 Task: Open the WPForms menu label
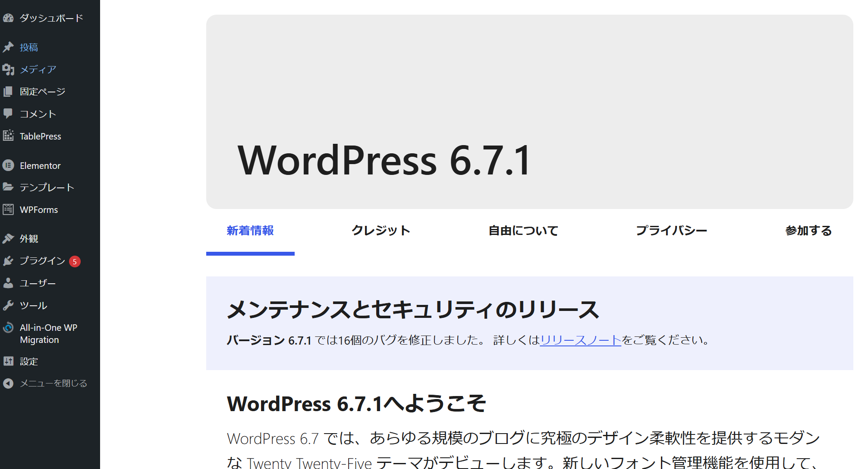coord(39,209)
